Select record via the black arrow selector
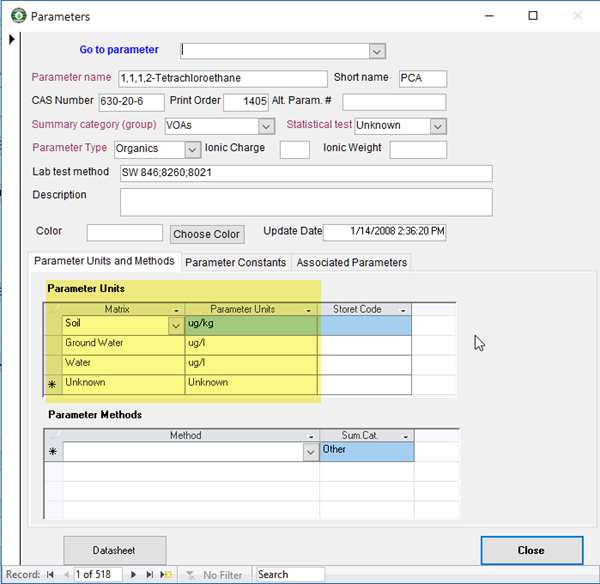The image size is (600, 584). (x=11, y=39)
